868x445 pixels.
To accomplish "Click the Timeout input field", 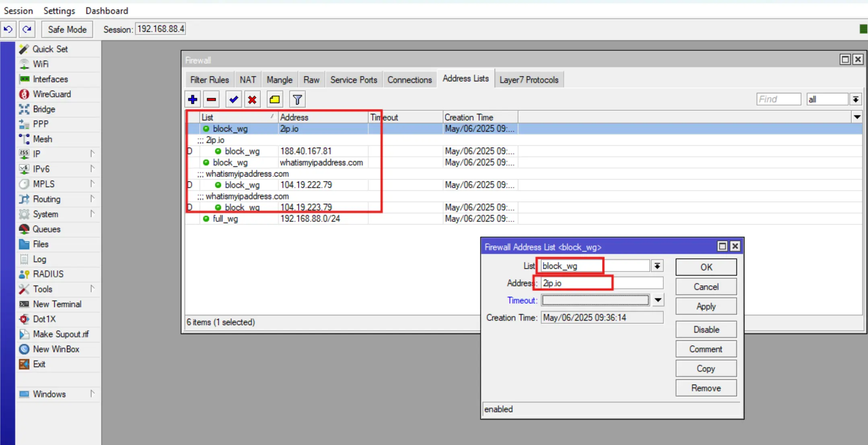I will 595,300.
